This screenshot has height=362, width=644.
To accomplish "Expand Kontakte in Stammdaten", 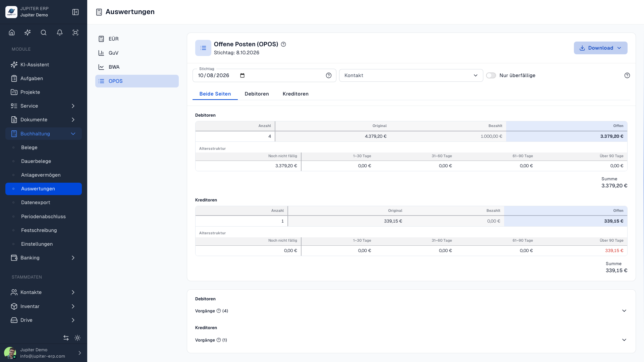I will [44, 292].
